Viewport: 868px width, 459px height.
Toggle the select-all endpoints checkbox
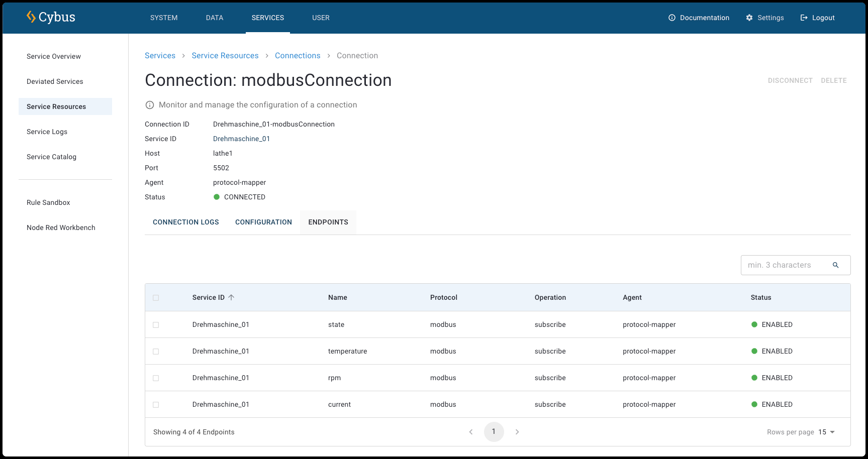(156, 298)
